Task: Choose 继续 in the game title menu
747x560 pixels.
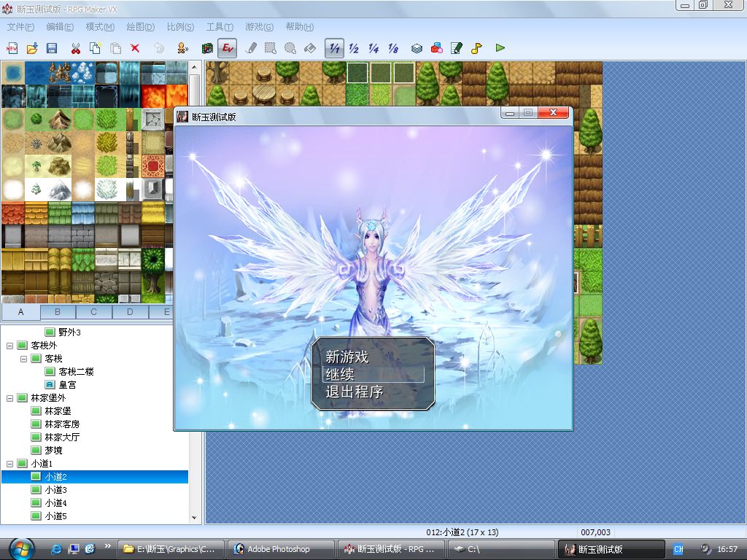Action: [x=373, y=374]
